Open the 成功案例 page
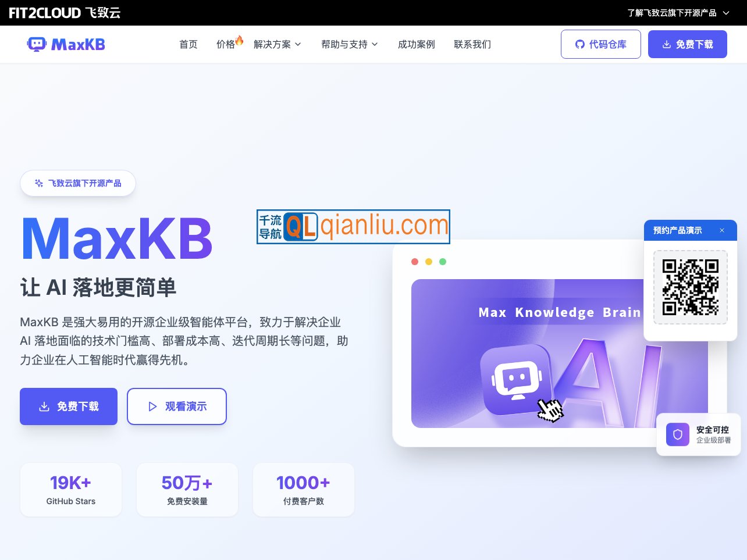Screen dimensions: 747x560 pos(416,44)
